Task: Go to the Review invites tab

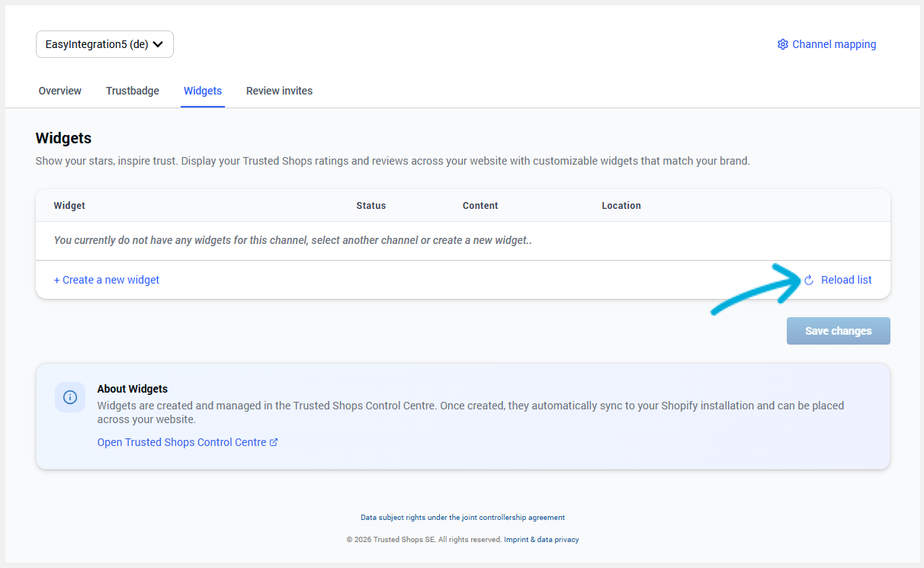Action: (279, 91)
